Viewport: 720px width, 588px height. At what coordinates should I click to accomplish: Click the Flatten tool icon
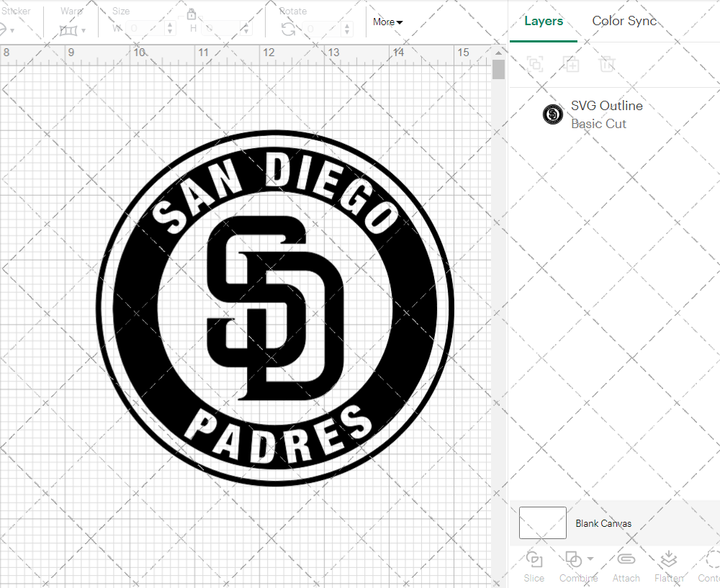(x=669, y=559)
